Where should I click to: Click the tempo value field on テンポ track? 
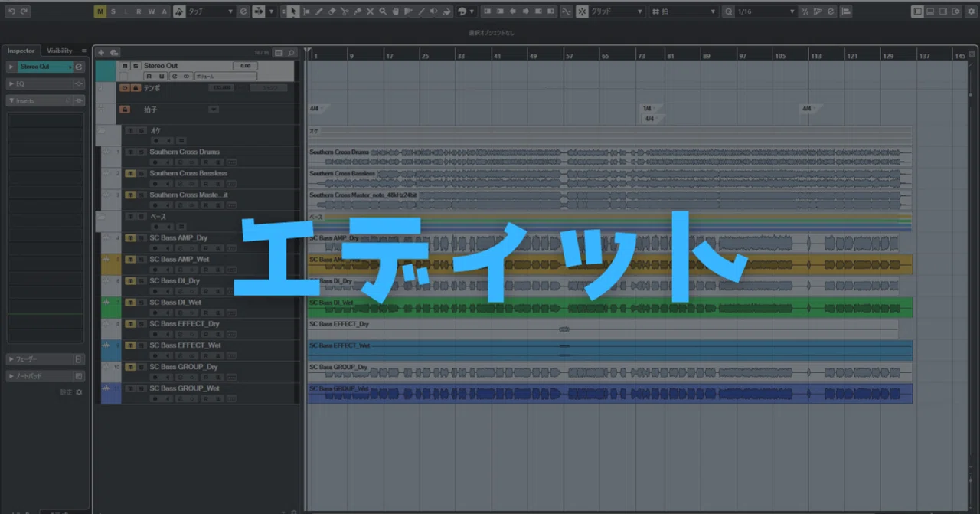click(x=221, y=87)
